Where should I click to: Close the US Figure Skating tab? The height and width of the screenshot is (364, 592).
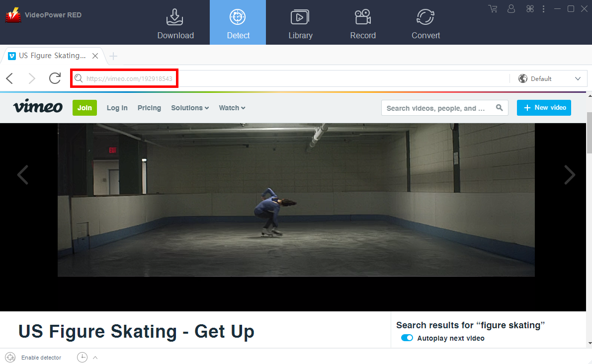click(x=95, y=56)
